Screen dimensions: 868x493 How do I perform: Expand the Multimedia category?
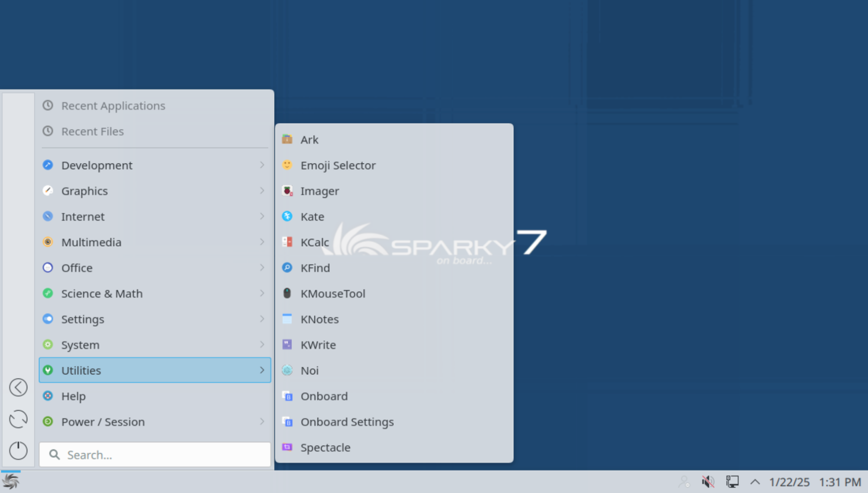[x=92, y=242]
